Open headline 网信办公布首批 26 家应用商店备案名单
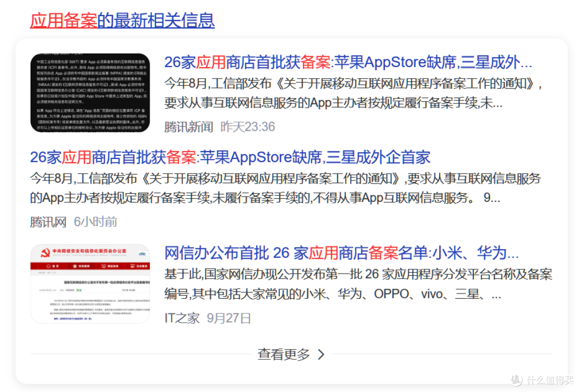Viewport: 579px width, 392px height. click(342, 253)
